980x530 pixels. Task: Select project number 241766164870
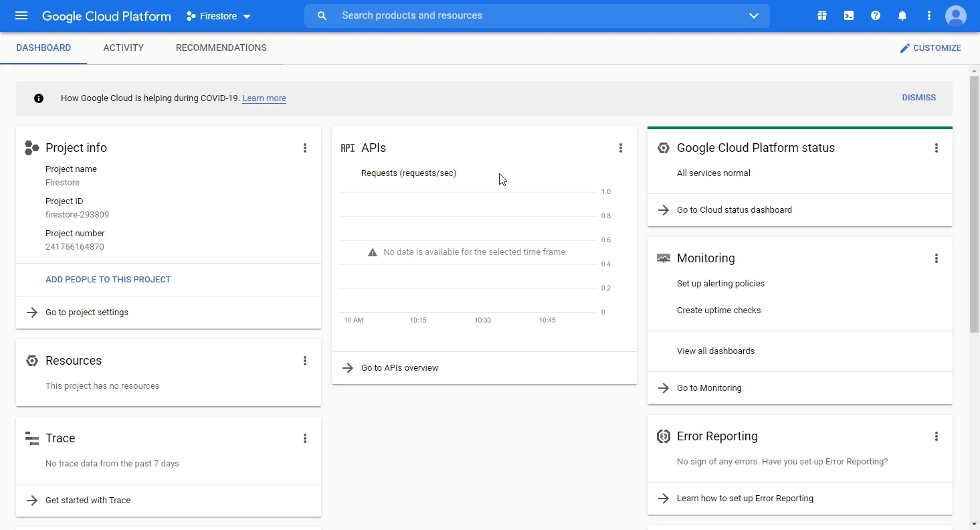[75, 247]
